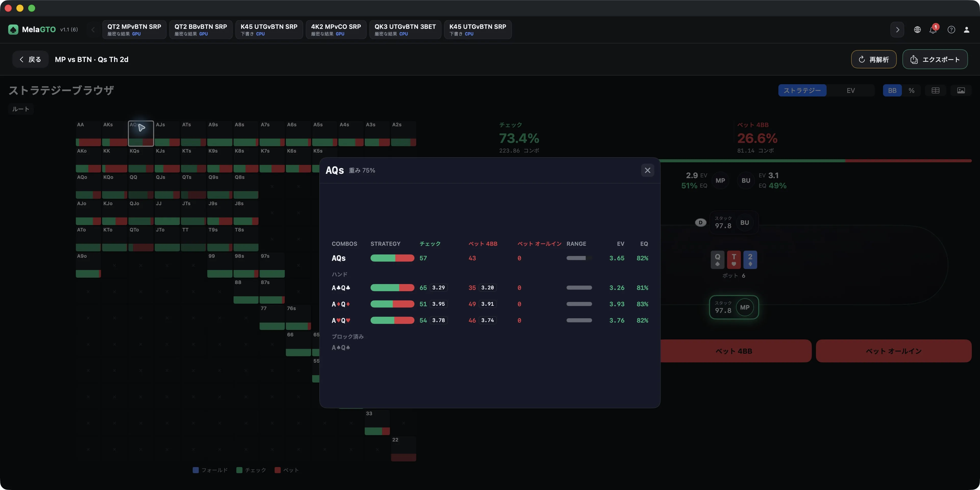Select the AA hand cell
The height and width of the screenshot is (490, 980).
88,133
